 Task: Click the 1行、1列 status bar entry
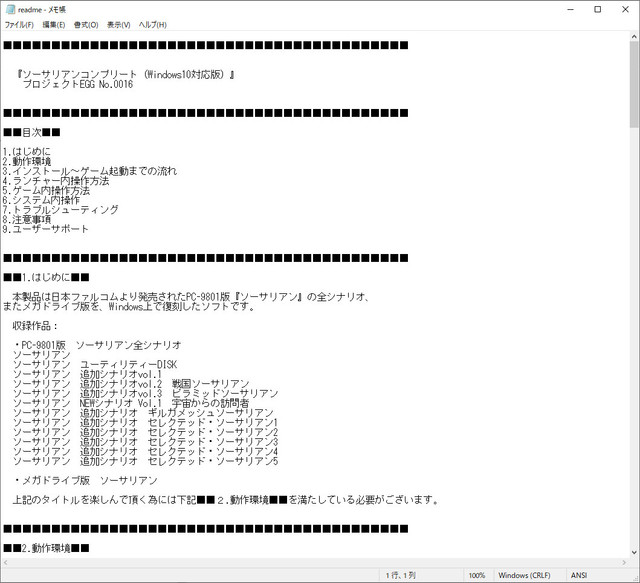click(401, 575)
